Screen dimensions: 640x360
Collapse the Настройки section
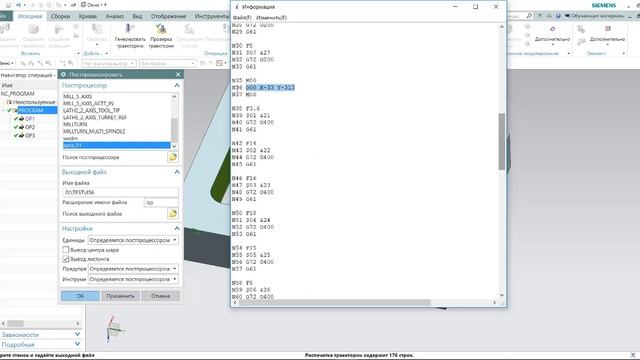[177, 228]
